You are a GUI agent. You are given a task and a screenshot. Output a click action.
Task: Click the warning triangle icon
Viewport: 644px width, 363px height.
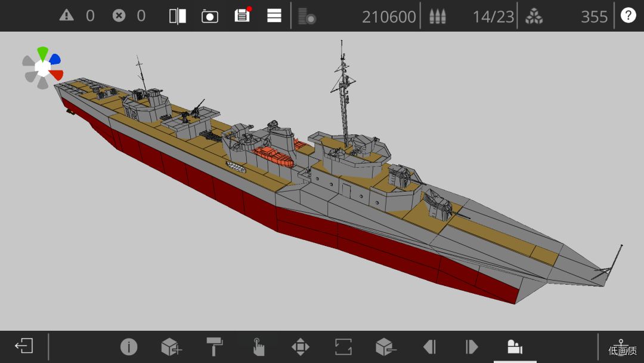coord(67,16)
